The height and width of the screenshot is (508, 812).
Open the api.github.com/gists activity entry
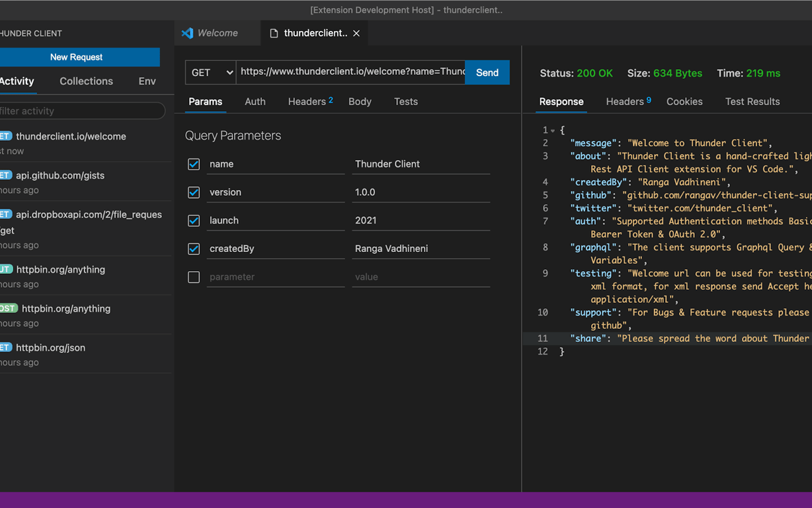coord(60,176)
